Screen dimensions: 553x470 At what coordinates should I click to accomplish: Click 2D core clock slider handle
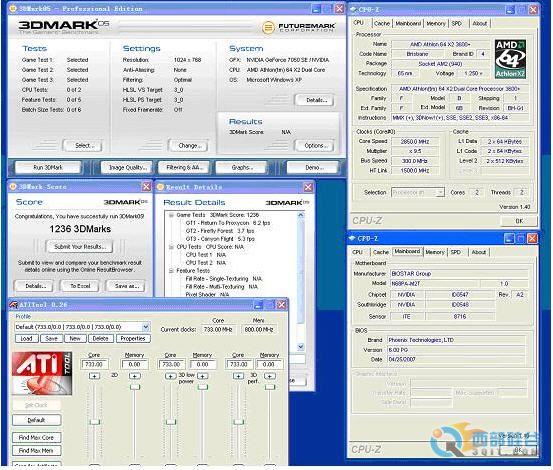point(95,422)
